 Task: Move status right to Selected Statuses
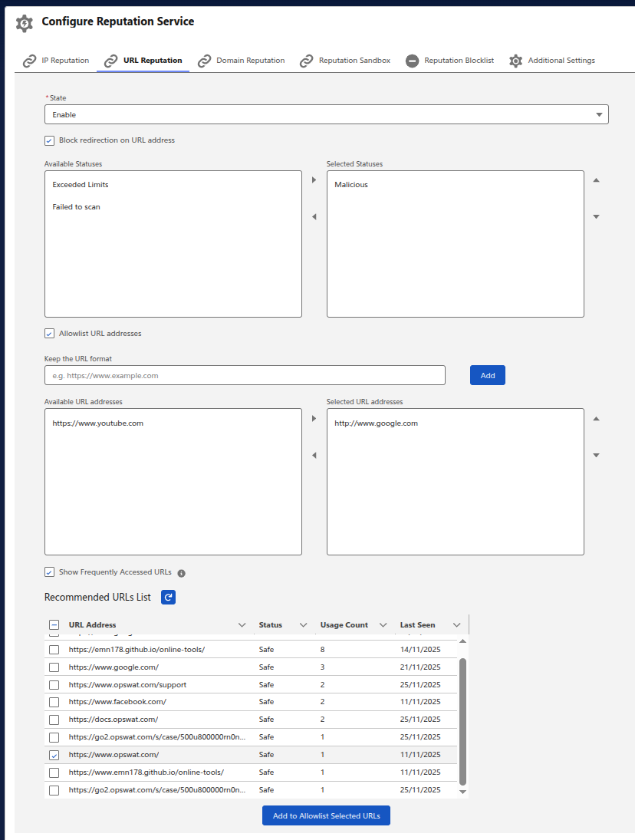click(x=314, y=180)
